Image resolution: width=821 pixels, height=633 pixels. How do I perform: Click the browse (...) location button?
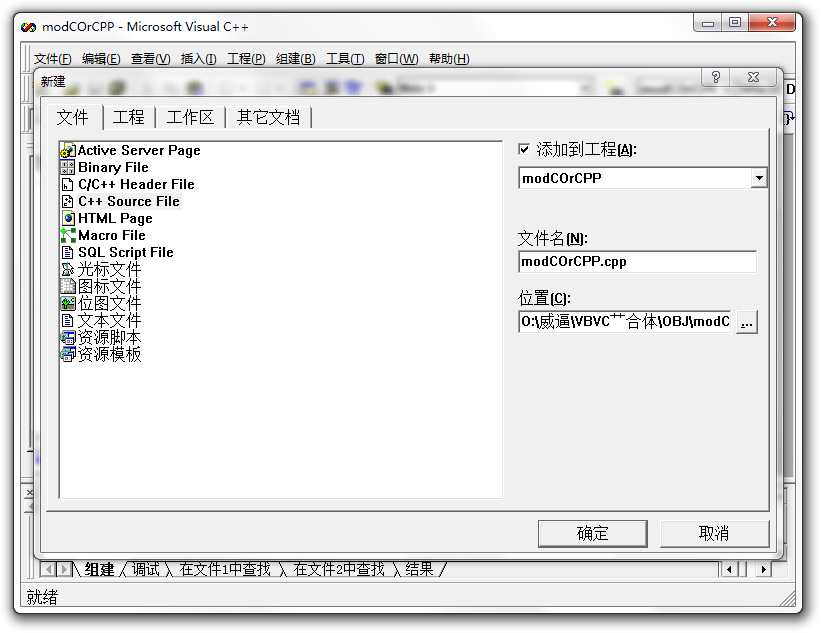747,322
